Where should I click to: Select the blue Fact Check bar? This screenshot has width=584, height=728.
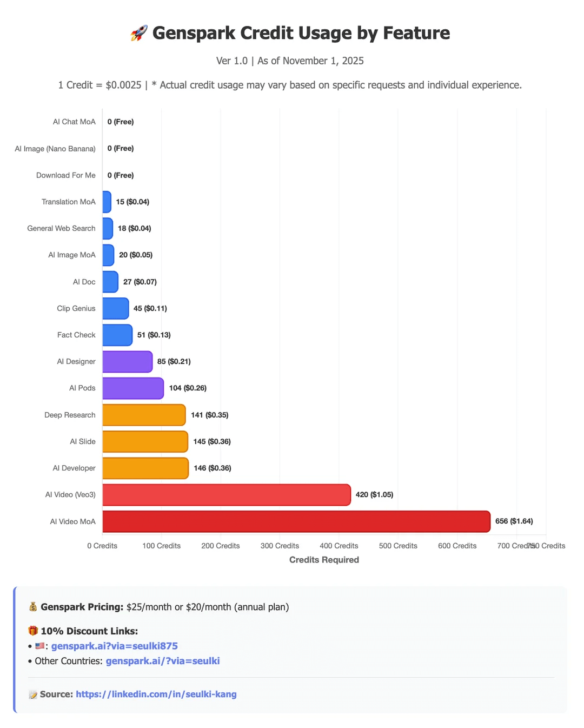(117, 335)
